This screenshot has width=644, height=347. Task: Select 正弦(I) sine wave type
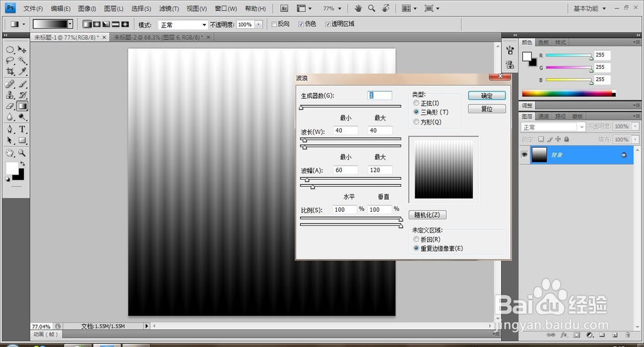point(417,103)
